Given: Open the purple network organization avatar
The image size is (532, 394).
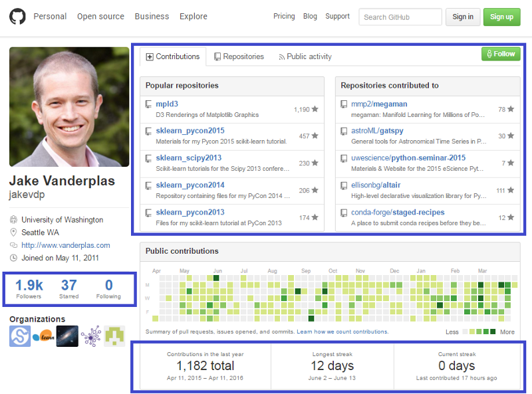Looking at the screenshot, I should coord(91,336).
